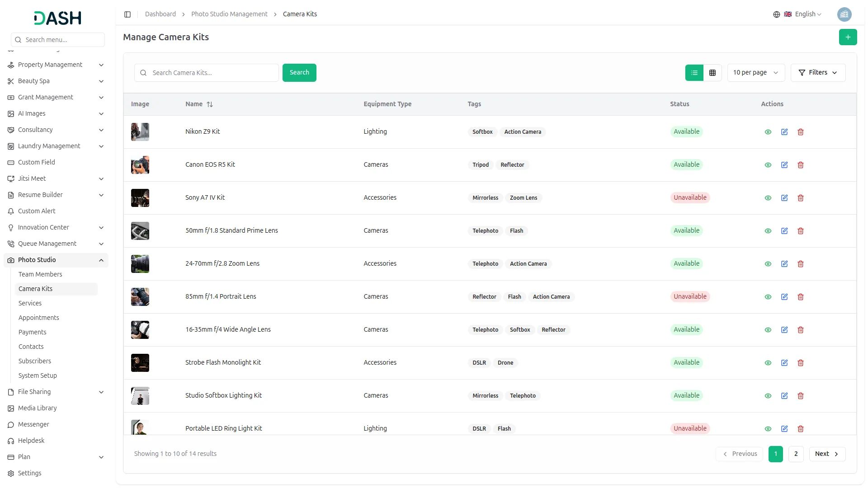
Task: Click the green add camera kit plus button
Action: coord(848,37)
